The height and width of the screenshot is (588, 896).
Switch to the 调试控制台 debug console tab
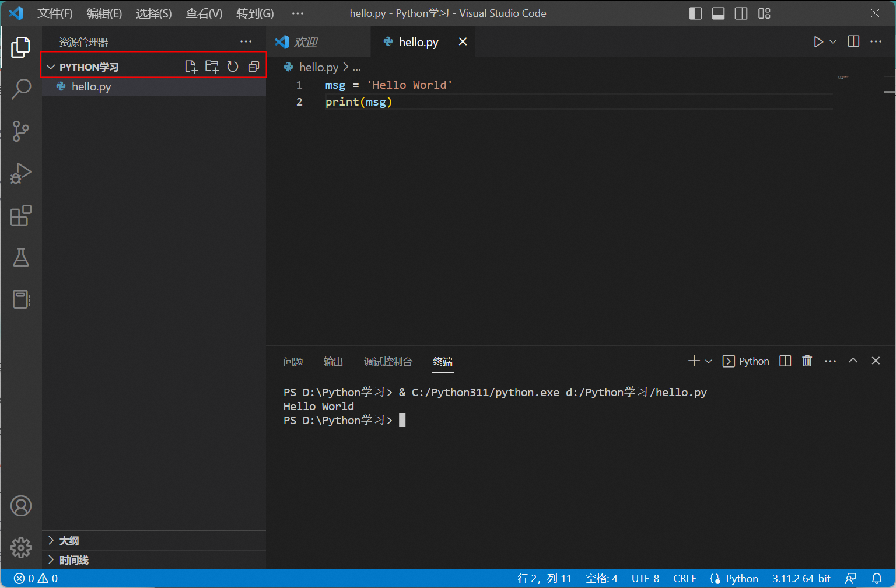click(388, 362)
